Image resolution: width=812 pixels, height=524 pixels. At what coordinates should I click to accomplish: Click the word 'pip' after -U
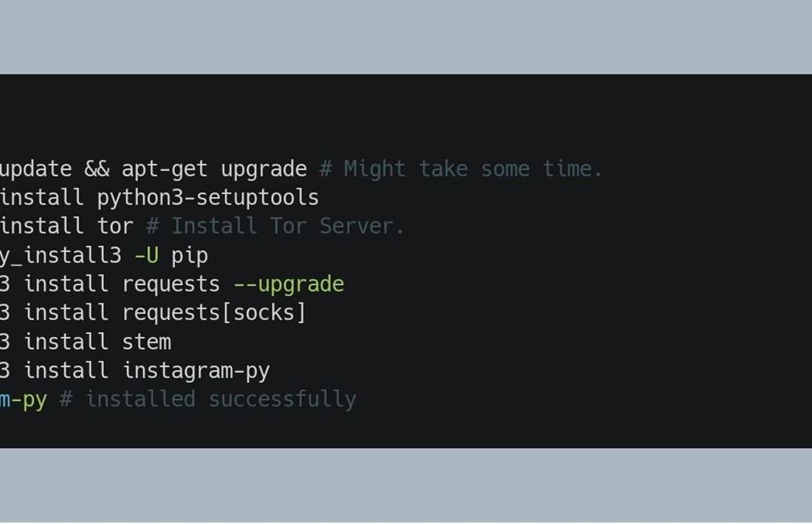[x=189, y=257]
